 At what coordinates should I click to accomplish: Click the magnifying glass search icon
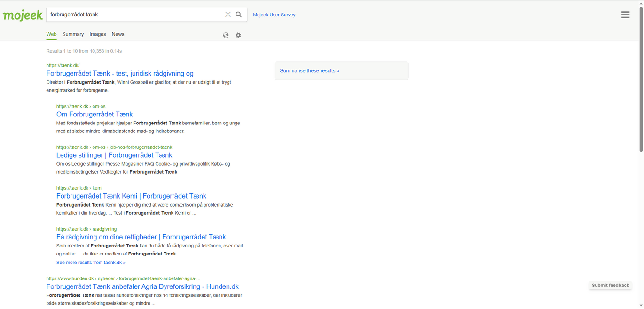pyautogui.click(x=239, y=15)
